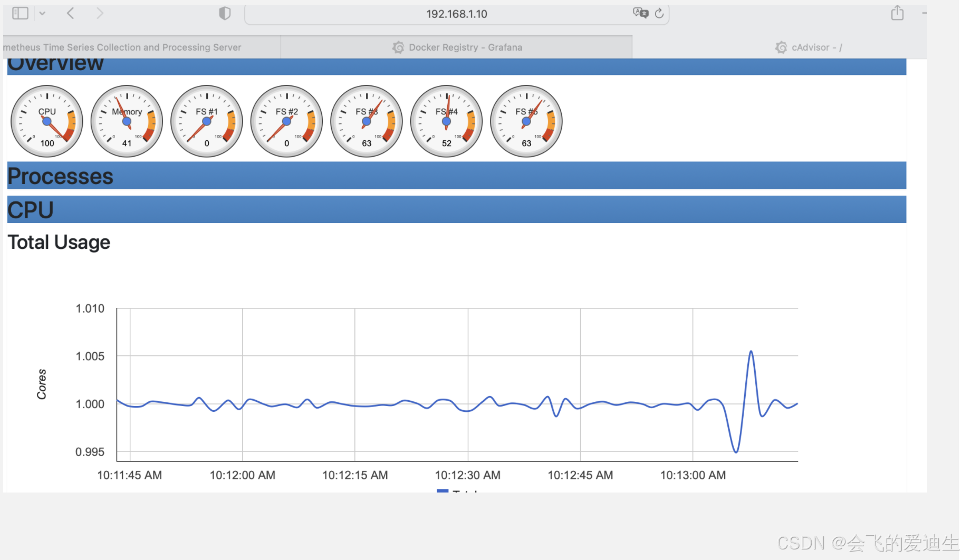Click the Cores axis title
Image resolution: width=962 pixels, height=560 pixels.
(42, 384)
